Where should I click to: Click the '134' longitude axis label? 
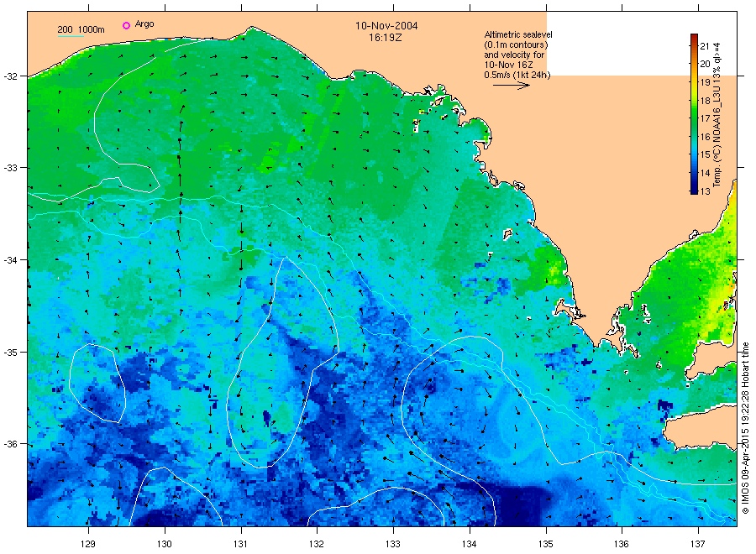pyautogui.click(x=469, y=544)
